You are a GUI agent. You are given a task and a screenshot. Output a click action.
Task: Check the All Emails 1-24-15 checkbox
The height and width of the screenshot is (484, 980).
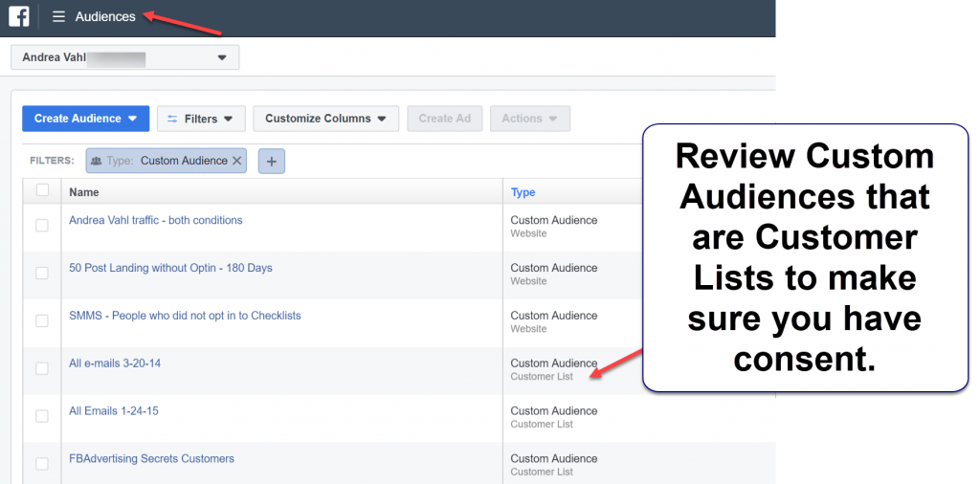click(42, 416)
